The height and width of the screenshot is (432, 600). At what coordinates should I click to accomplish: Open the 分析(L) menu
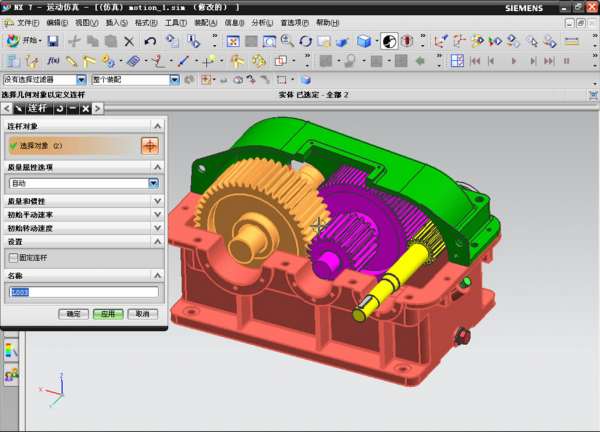tap(259, 21)
